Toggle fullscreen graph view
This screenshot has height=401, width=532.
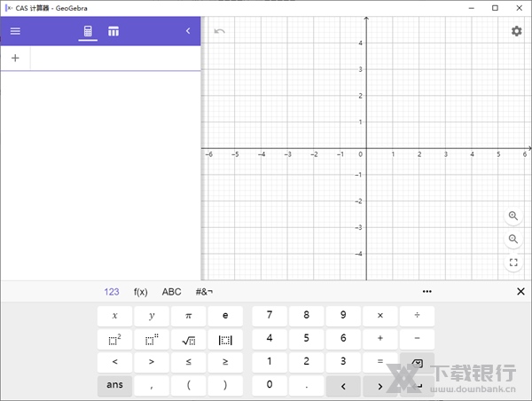click(513, 263)
